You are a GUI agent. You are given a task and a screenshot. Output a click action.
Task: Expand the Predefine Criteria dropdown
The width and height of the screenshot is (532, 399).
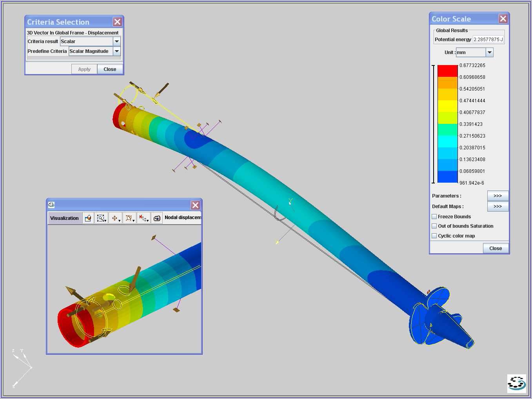(117, 51)
